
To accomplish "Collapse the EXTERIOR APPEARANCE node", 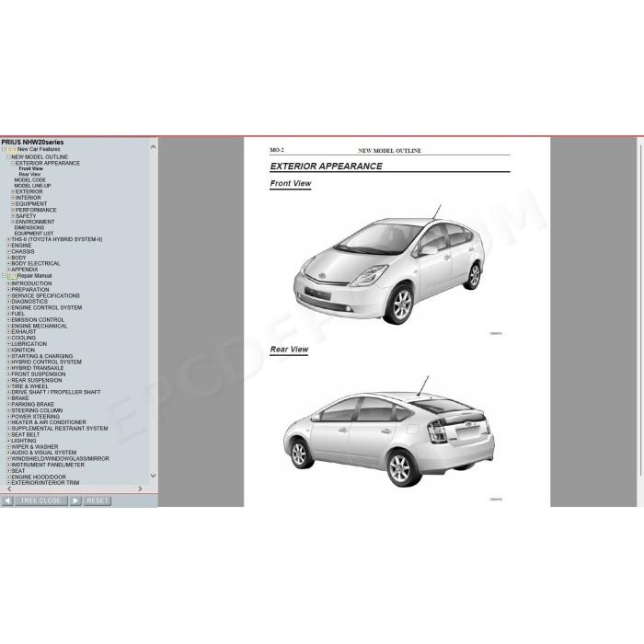I will [x=13, y=163].
